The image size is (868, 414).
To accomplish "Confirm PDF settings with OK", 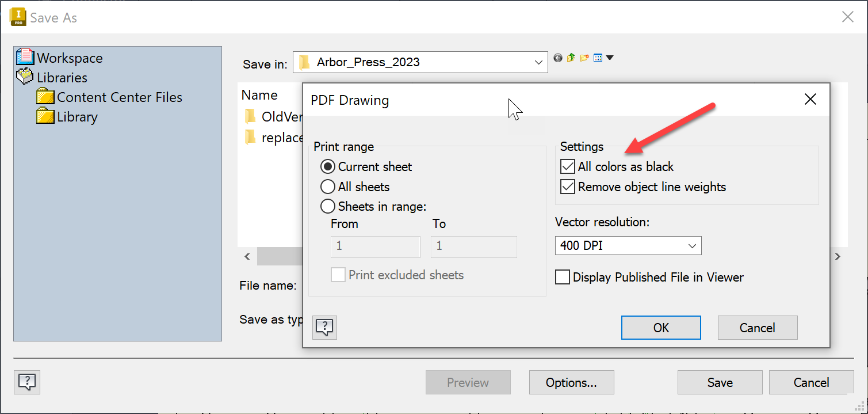I will point(660,327).
